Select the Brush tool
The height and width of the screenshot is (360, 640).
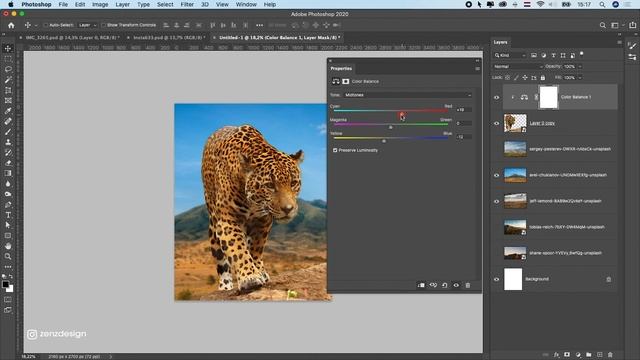coord(8,132)
